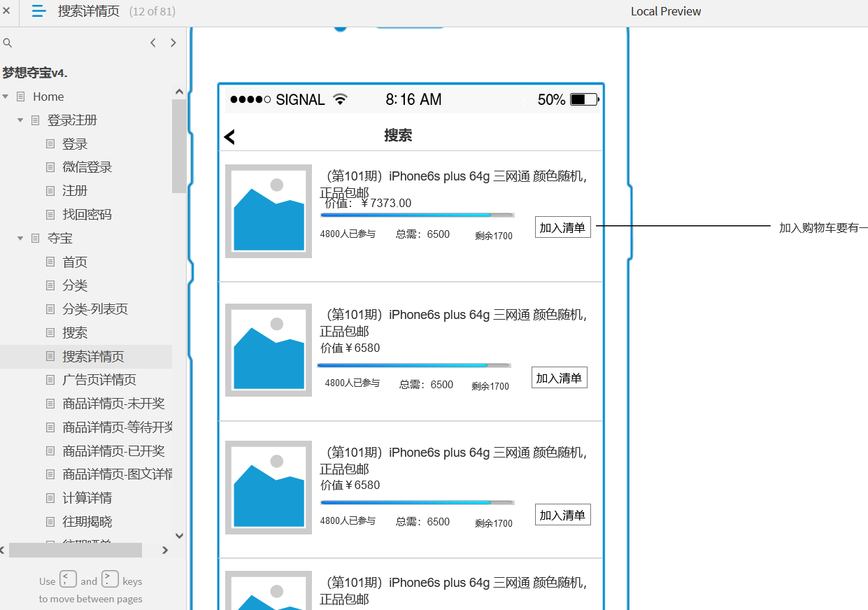The image size is (868, 610).
Task: Open the 找回密码 page
Action: pyautogui.click(x=87, y=215)
